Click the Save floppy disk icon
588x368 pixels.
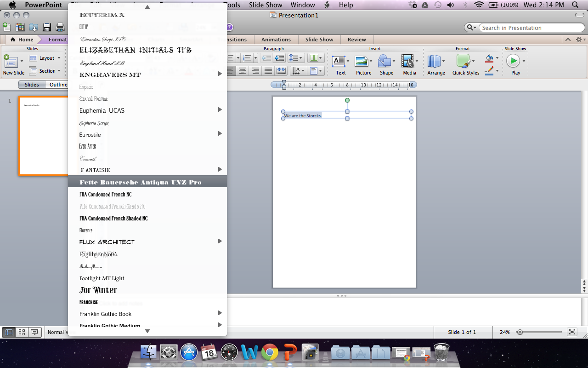coord(47,27)
